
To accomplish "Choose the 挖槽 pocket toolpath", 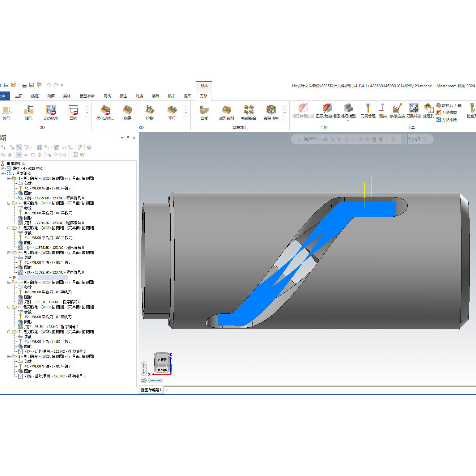I will 128,112.
